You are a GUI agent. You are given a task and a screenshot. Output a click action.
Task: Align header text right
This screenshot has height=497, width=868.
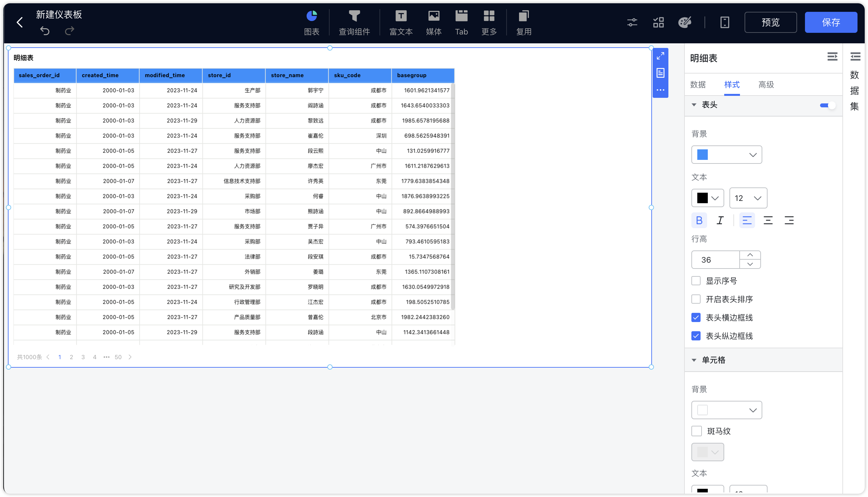click(x=789, y=221)
